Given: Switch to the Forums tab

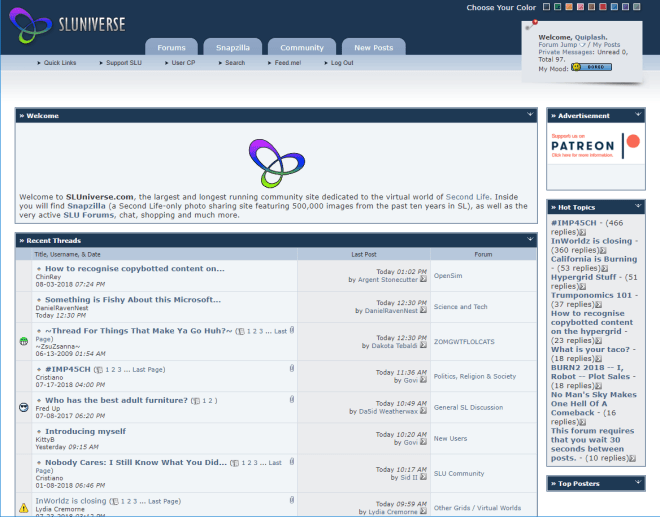Looking at the screenshot, I should point(171,47).
